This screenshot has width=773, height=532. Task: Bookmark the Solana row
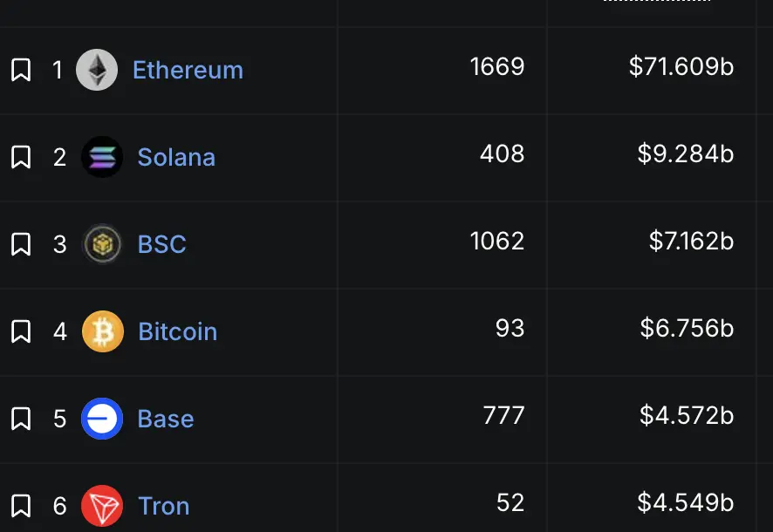[x=21, y=157]
